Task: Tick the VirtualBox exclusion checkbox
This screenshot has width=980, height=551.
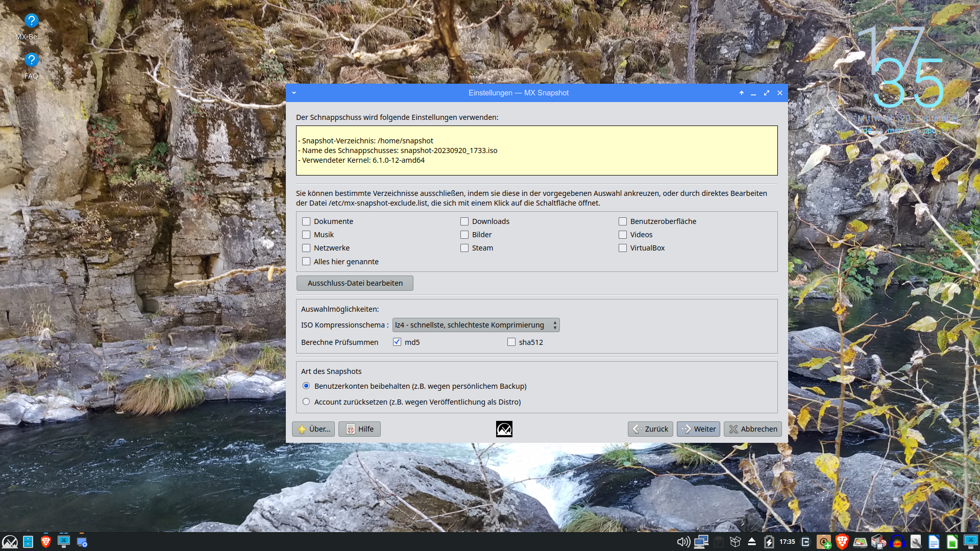Action: click(623, 248)
